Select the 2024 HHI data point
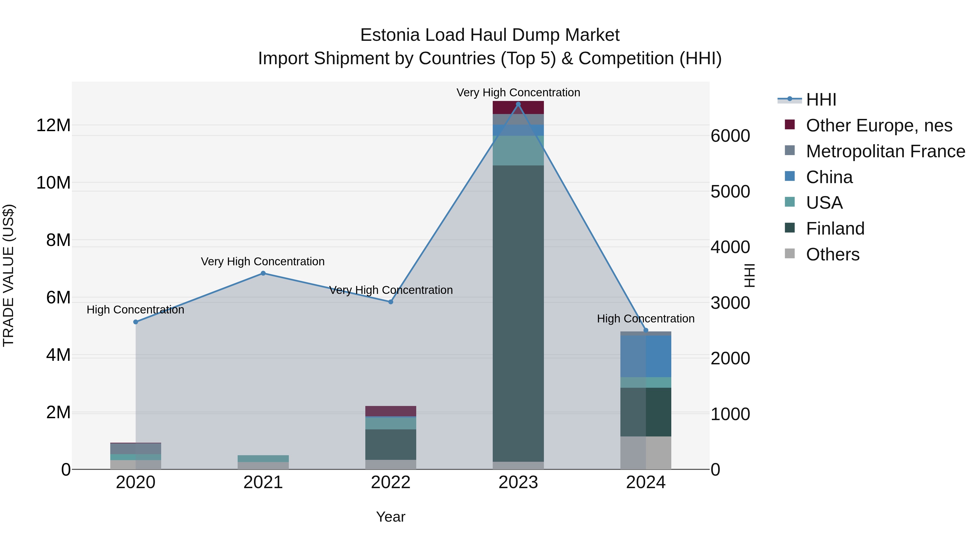 (646, 330)
